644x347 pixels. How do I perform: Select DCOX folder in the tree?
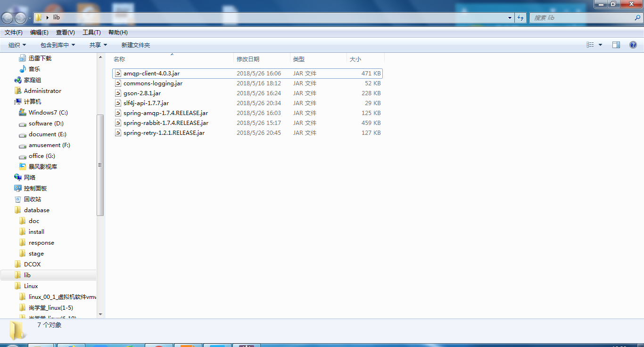click(x=33, y=264)
